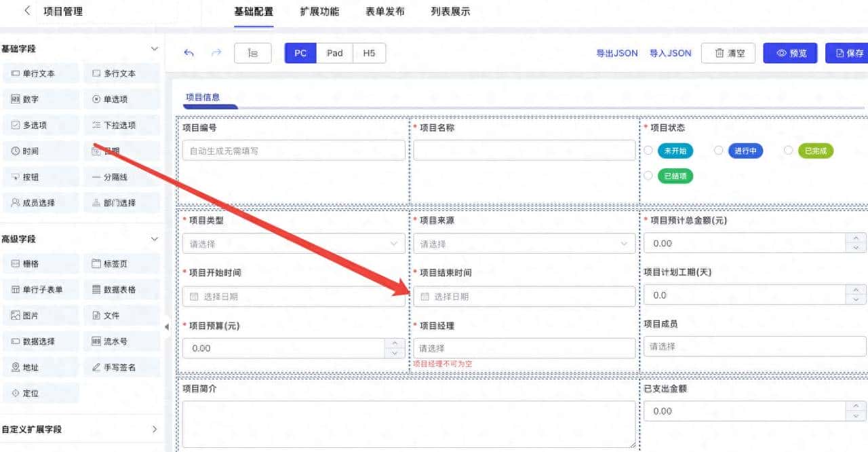The image size is (868, 452).
Task: Select the 已结项 project status radio
Action: point(649,175)
